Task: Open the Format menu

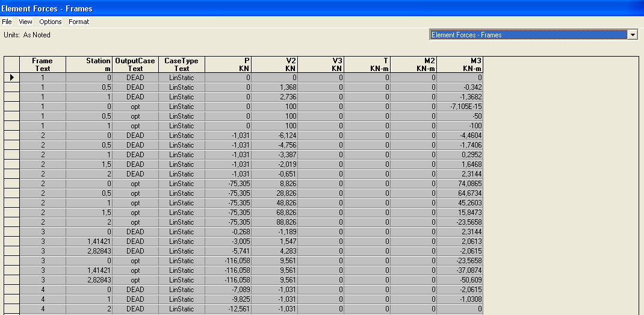Action: (79, 22)
